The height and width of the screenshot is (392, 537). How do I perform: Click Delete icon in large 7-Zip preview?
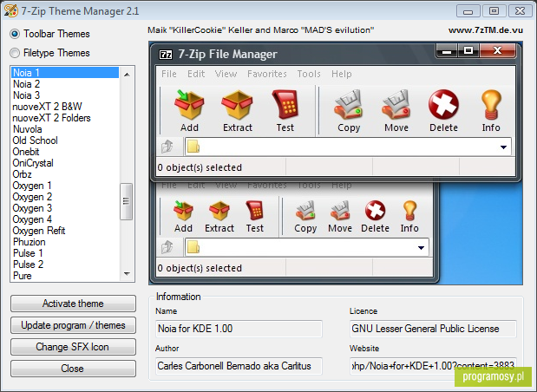click(x=444, y=104)
